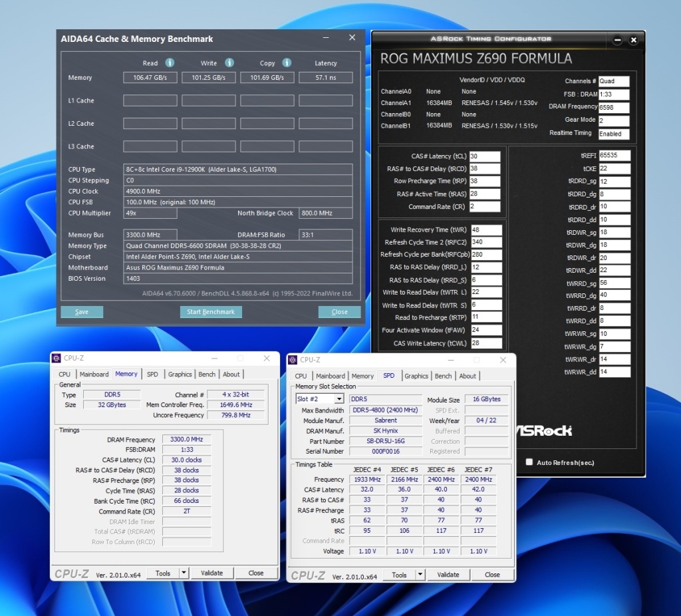Click the Write info icon in AIDA64
Viewport: 681px width, 616px height.
229,63
